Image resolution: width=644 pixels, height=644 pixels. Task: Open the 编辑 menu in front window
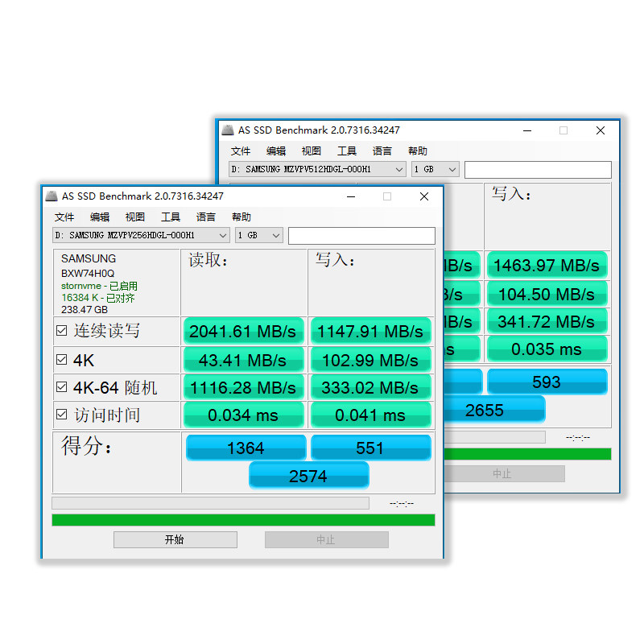click(x=99, y=217)
